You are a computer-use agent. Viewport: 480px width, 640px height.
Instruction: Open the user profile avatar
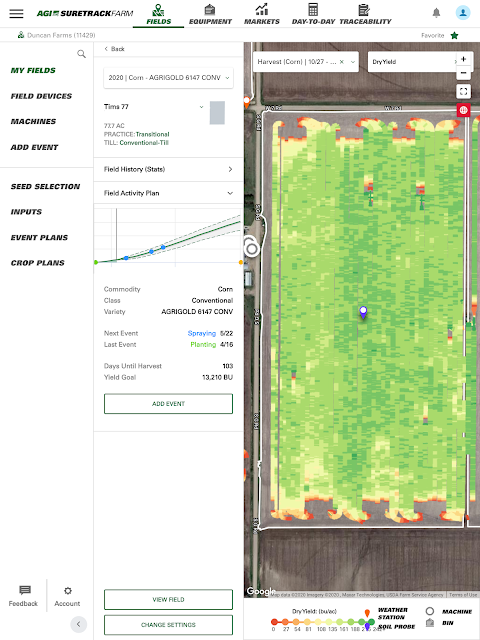tap(463, 13)
